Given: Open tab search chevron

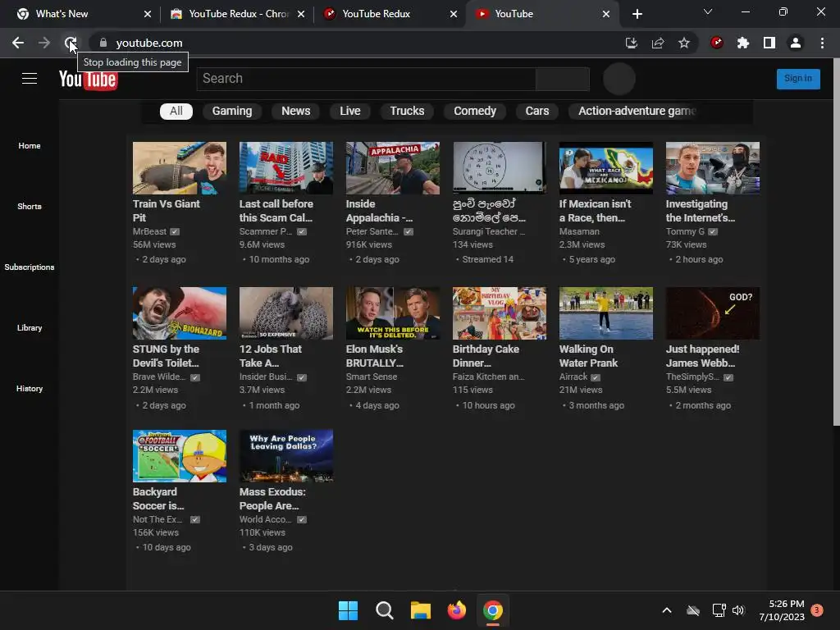Looking at the screenshot, I should [708, 11].
